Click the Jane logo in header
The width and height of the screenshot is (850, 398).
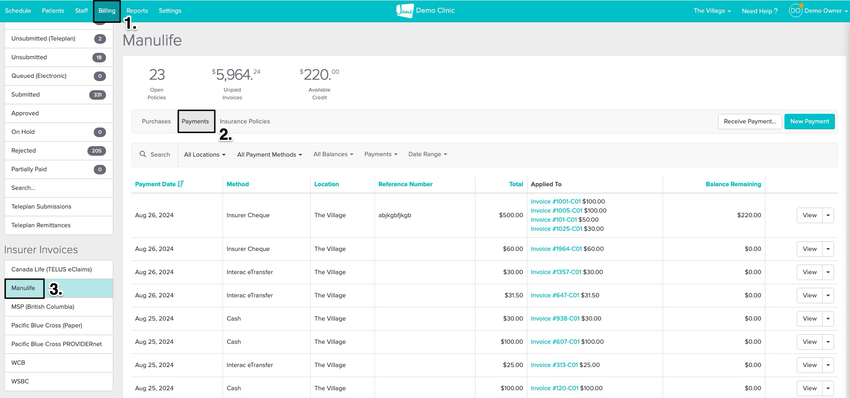click(x=405, y=11)
